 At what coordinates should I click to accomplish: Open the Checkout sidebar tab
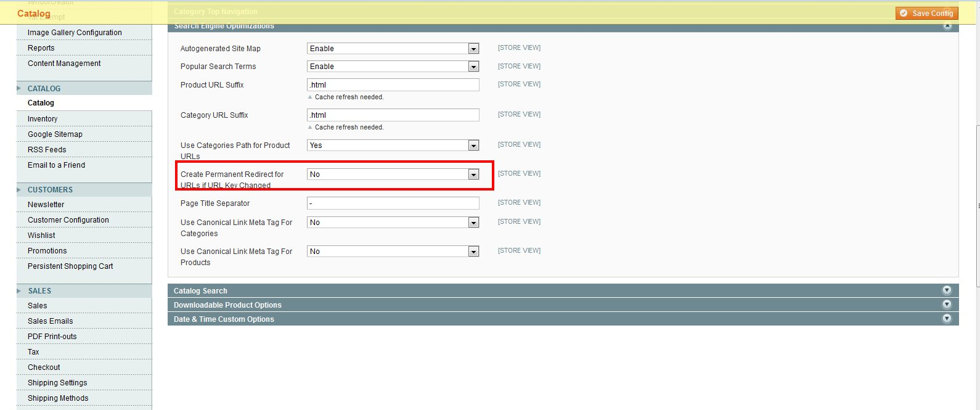(84, 367)
